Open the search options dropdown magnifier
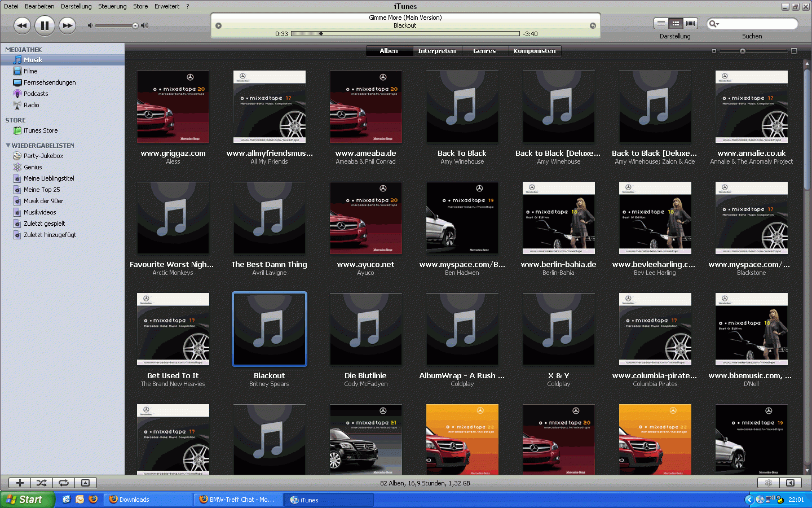Image resolution: width=812 pixels, height=508 pixels. (x=714, y=24)
